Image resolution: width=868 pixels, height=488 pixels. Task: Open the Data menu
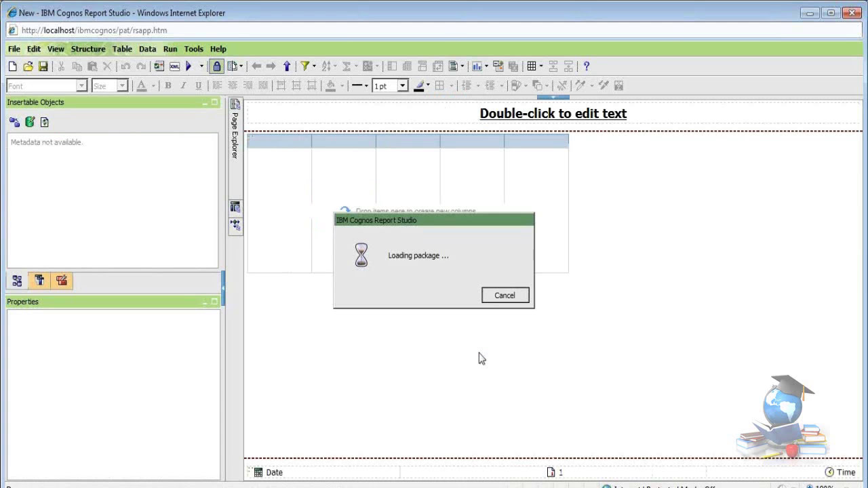(x=147, y=49)
